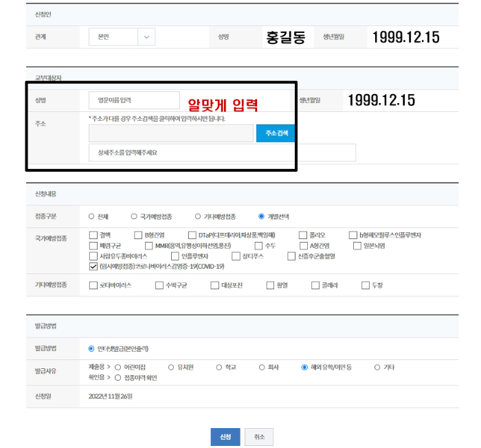
Task: Click the 영문이름 입력 name field
Action: tap(134, 100)
